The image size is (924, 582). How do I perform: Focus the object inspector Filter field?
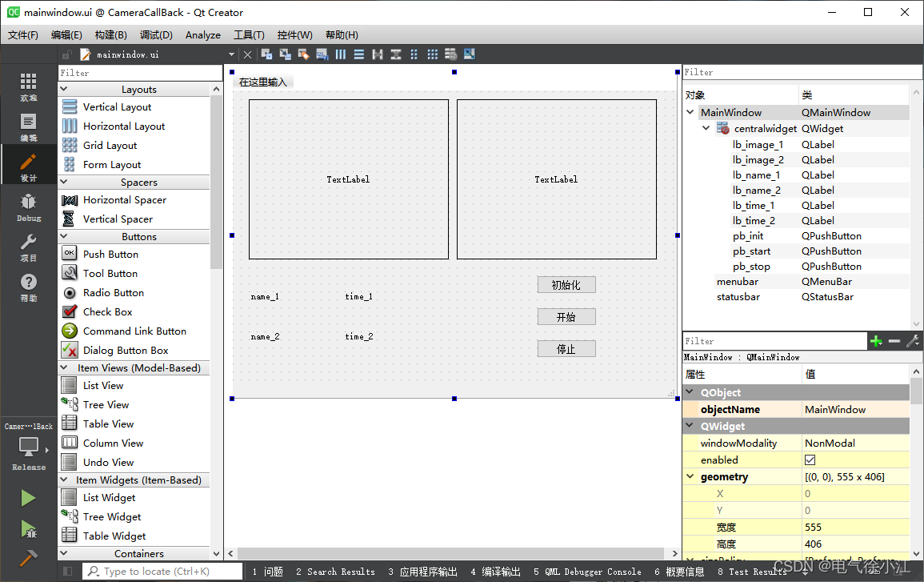point(802,72)
